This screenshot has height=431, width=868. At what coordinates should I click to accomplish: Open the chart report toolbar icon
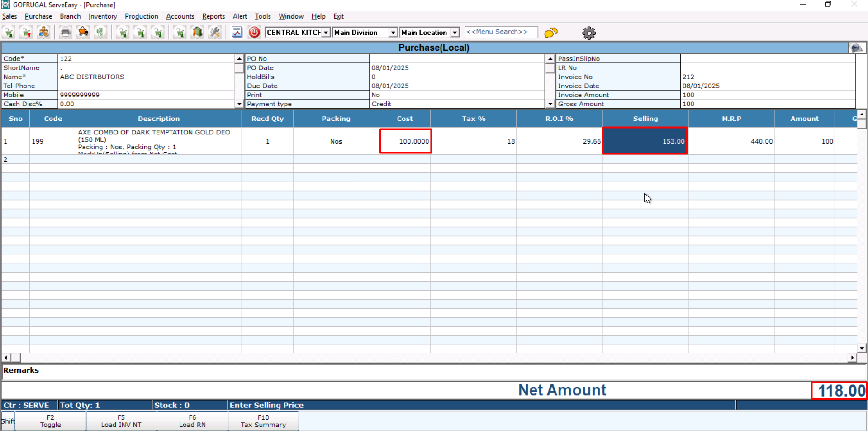tap(237, 32)
